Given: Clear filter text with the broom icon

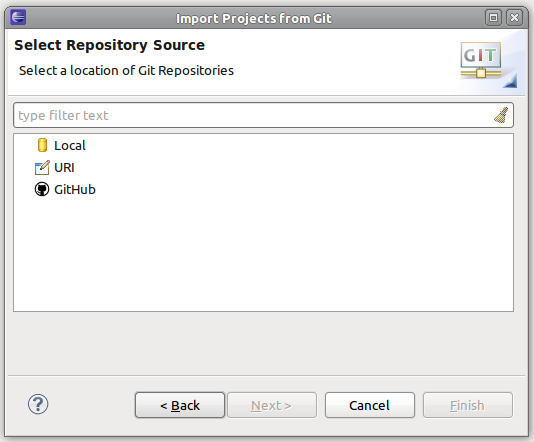Looking at the screenshot, I should click(501, 115).
